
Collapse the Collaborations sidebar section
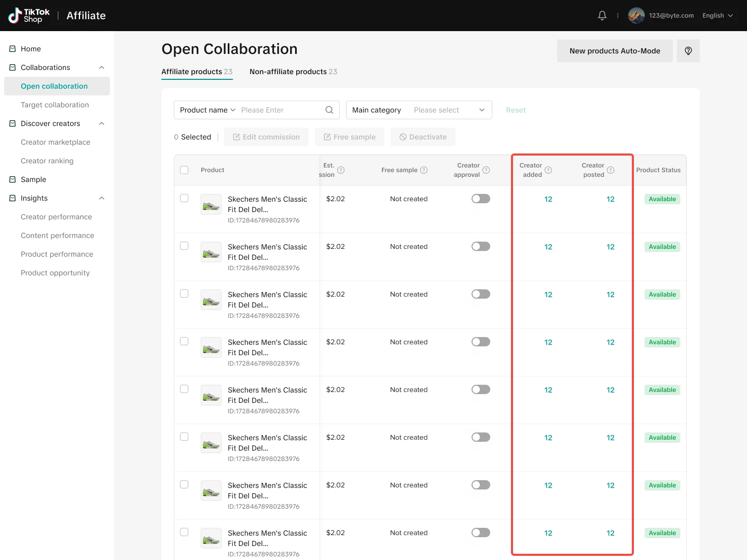point(102,67)
